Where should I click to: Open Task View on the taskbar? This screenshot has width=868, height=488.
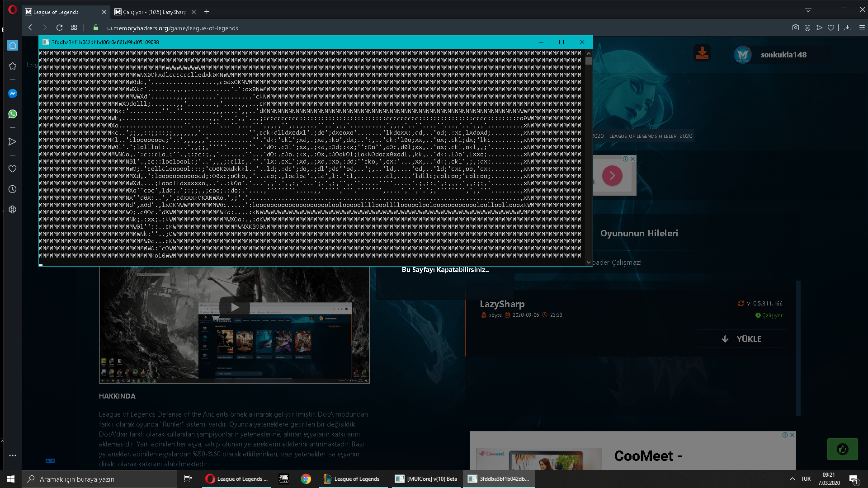pos(188,479)
